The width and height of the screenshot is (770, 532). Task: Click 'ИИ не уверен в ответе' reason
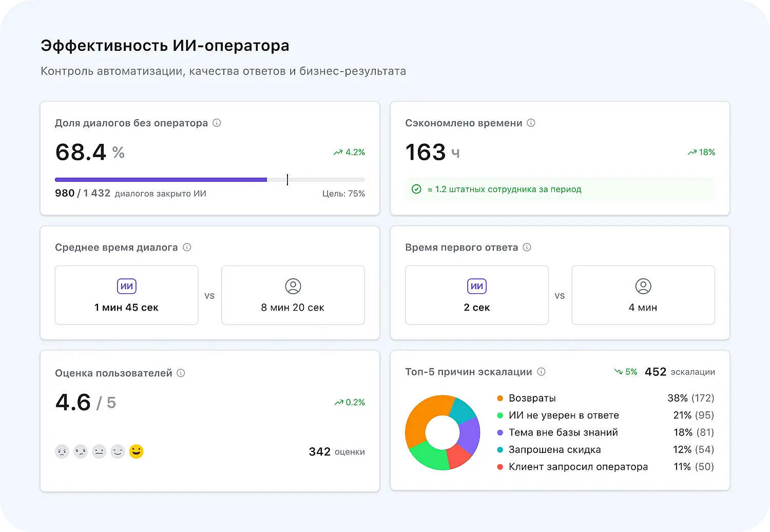[564, 415]
